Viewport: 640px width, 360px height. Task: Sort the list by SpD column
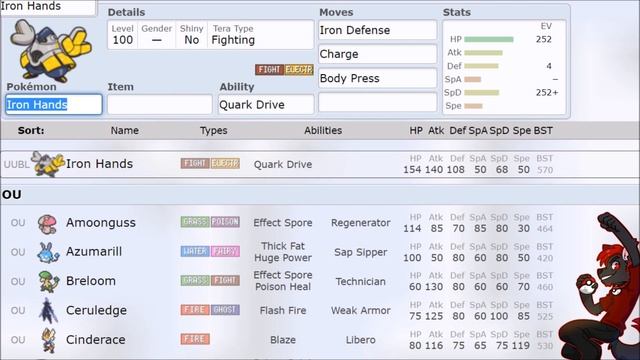499,131
